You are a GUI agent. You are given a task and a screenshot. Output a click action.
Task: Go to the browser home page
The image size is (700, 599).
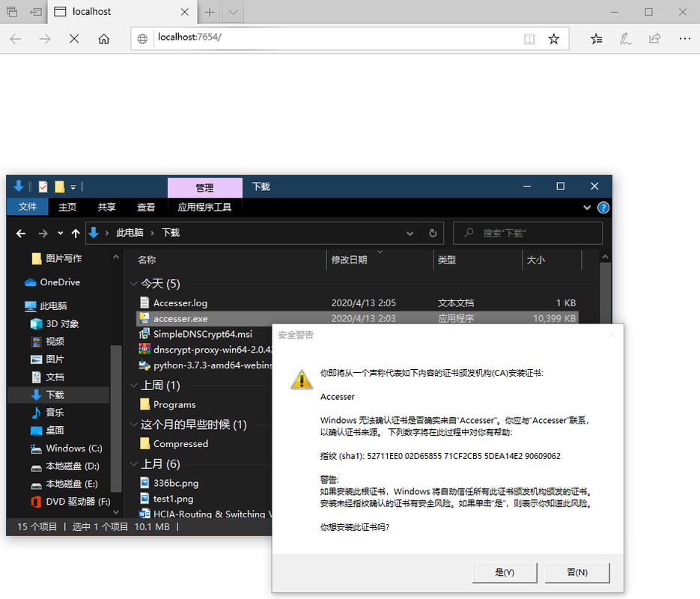click(x=103, y=39)
